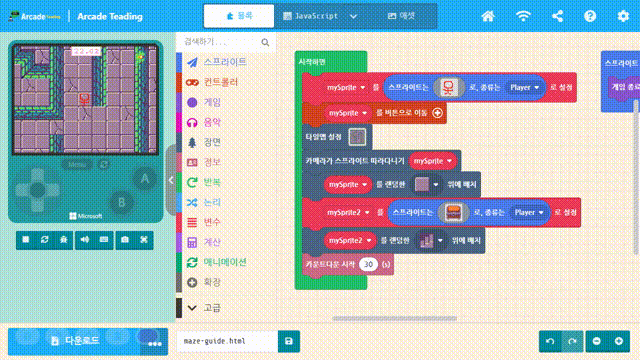Switch to the JavaScript tab
640x360 pixels.
[310, 16]
